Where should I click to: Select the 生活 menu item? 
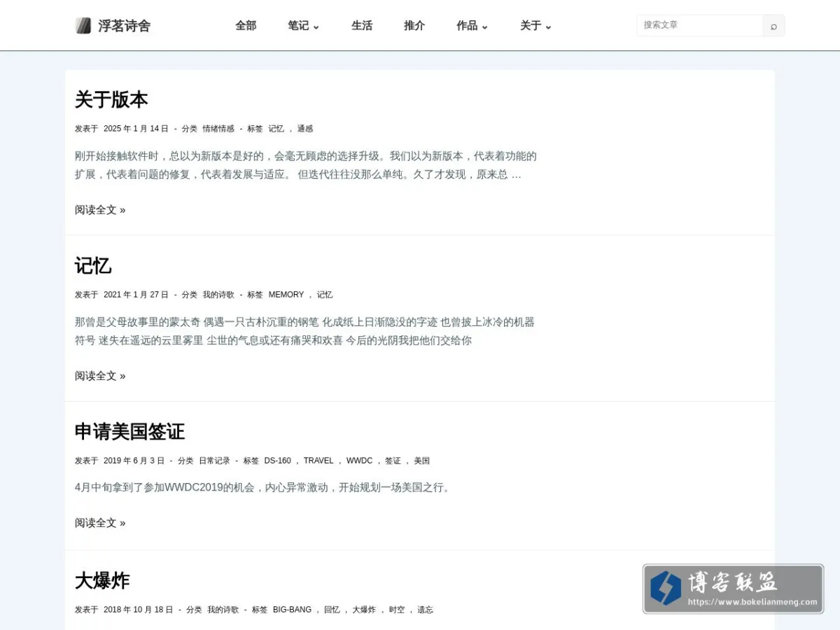click(362, 25)
